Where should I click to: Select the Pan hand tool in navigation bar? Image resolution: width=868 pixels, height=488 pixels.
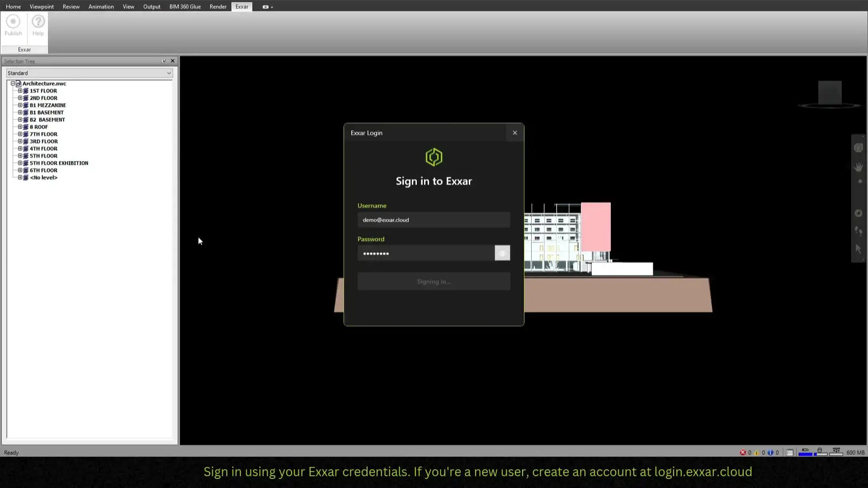859,167
